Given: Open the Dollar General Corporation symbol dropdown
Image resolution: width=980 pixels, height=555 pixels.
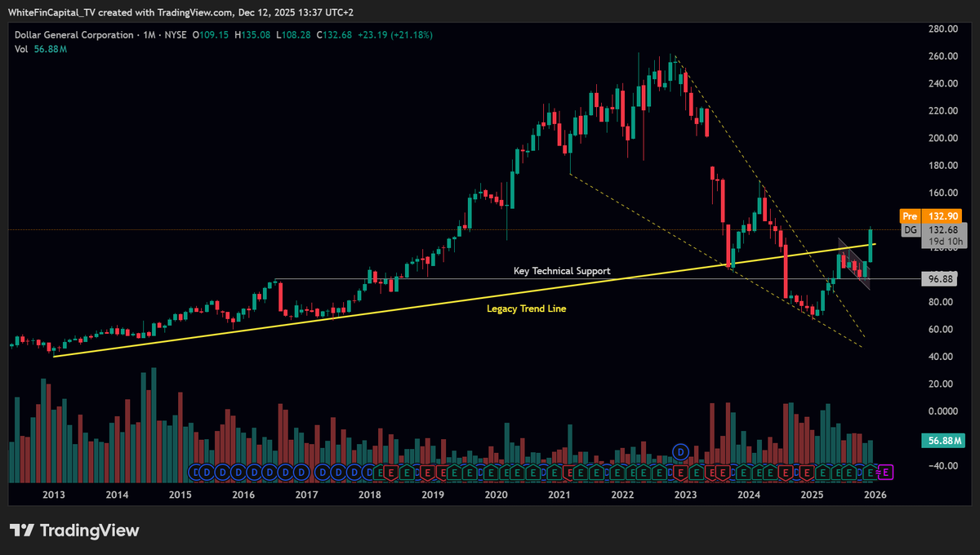Looking at the screenshot, I should tap(73, 35).
